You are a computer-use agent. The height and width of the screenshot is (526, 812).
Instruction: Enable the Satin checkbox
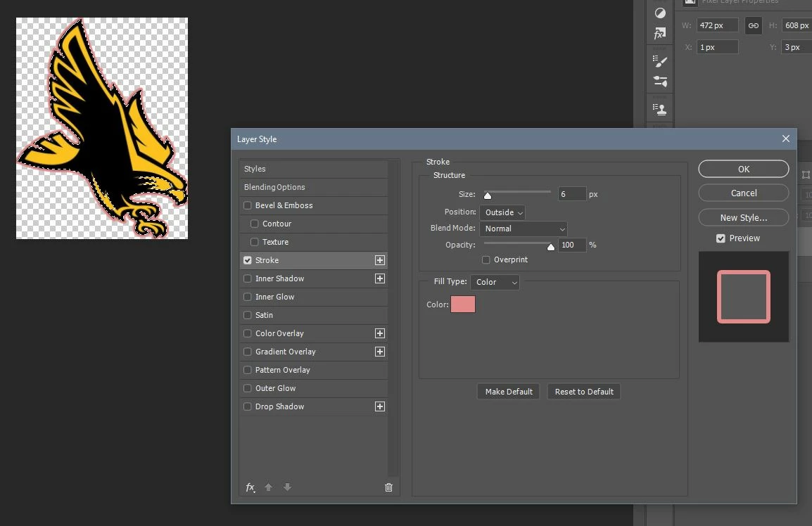tap(248, 315)
